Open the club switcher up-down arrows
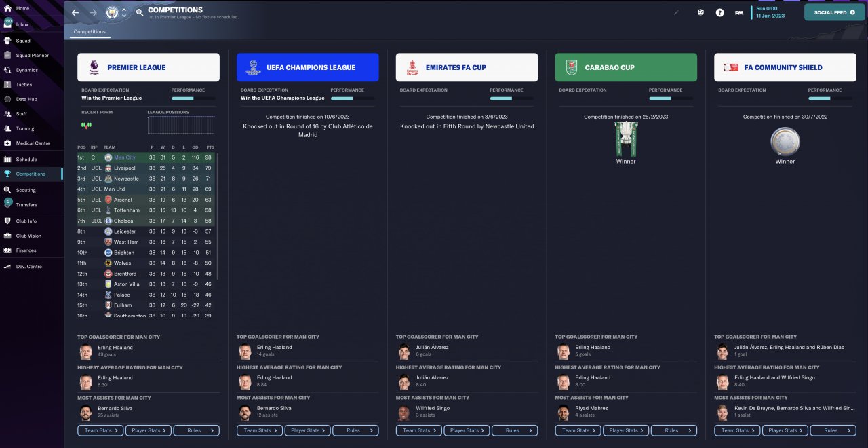 point(124,12)
